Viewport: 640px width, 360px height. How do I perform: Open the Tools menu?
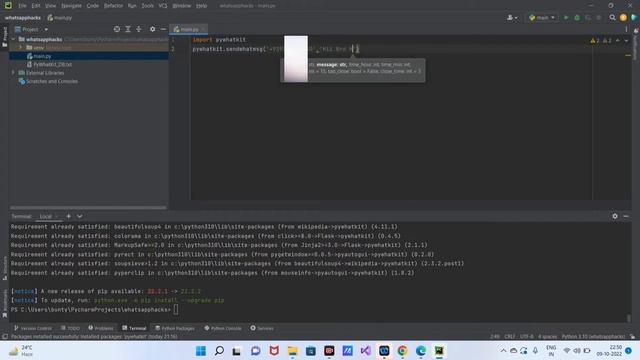(x=147, y=6)
